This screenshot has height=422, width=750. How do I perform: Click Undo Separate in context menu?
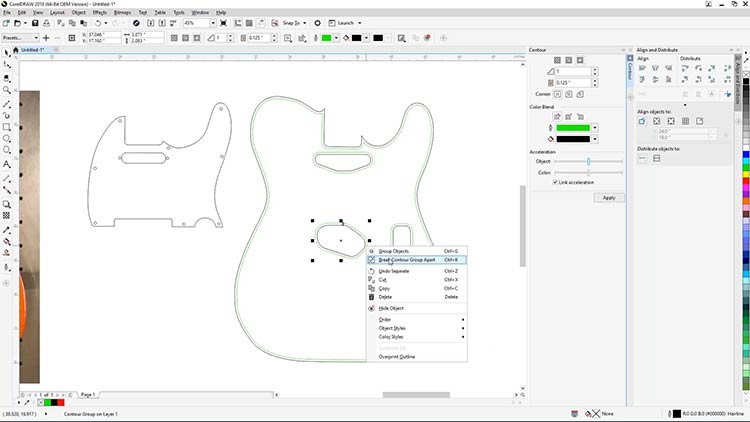pos(417,271)
